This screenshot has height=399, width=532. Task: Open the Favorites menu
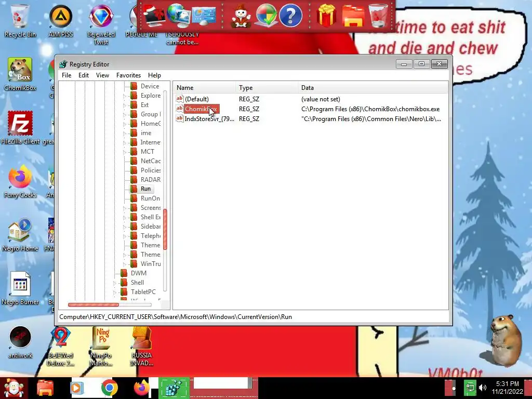pos(128,75)
